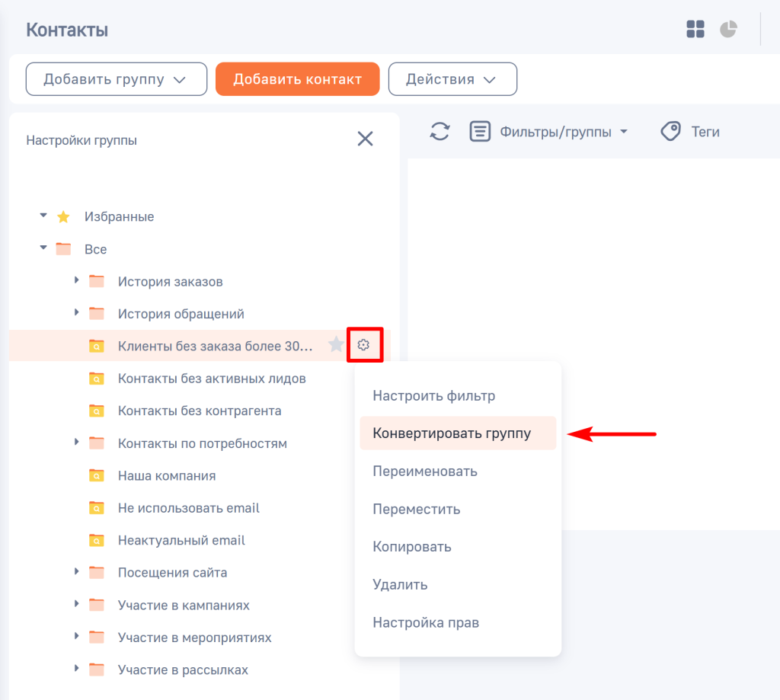This screenshot has height=700, width=780.
Task: Close the Настройки группы panel
Action: pyautogui.click(x=366, y=139)
